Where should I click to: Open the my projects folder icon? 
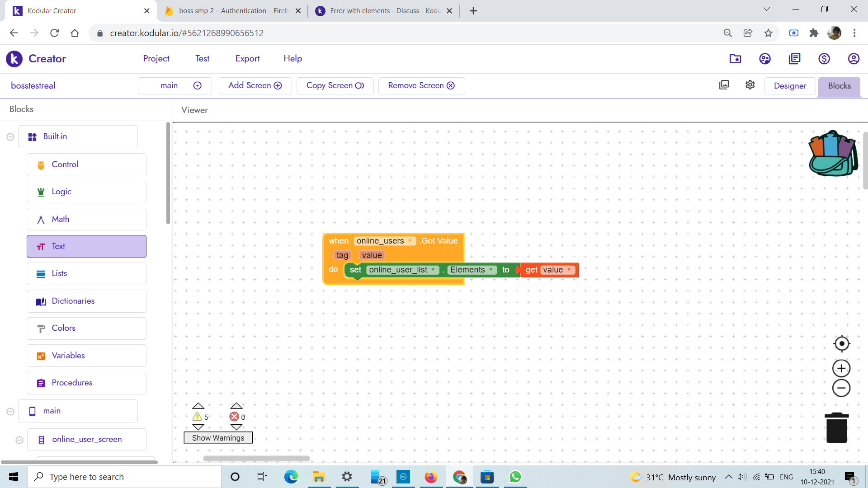point(735,59)
